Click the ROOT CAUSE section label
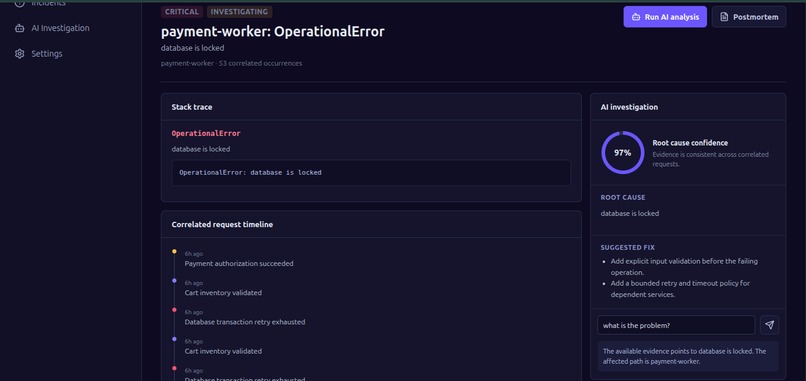This screenshot has height=381, width=806. click(x=622, y=197)
